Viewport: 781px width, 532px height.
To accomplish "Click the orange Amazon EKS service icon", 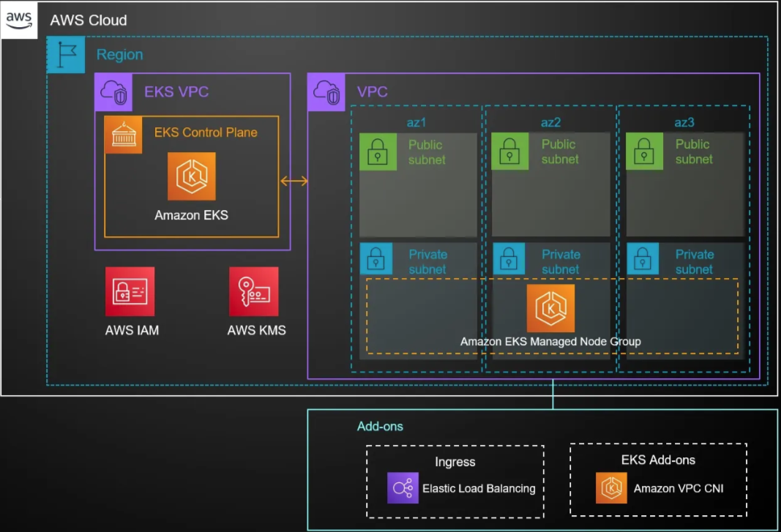I will [x=191, y=176].
